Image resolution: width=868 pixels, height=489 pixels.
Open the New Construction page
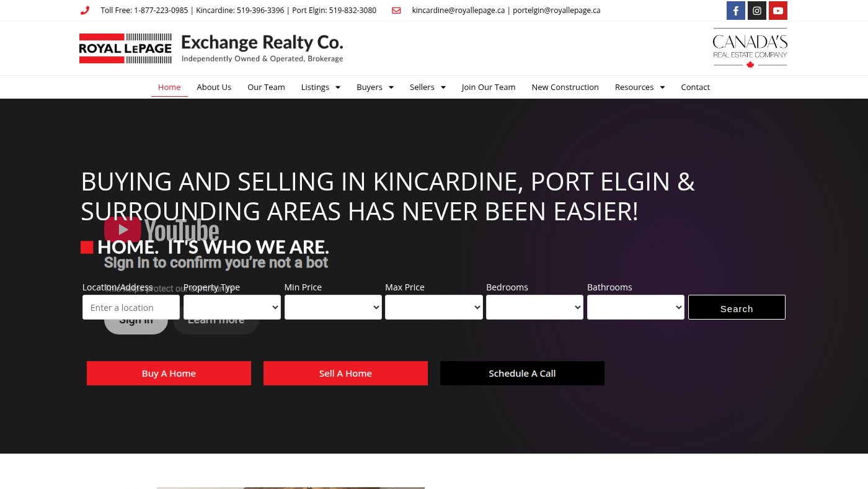click(x=565, y=87)
